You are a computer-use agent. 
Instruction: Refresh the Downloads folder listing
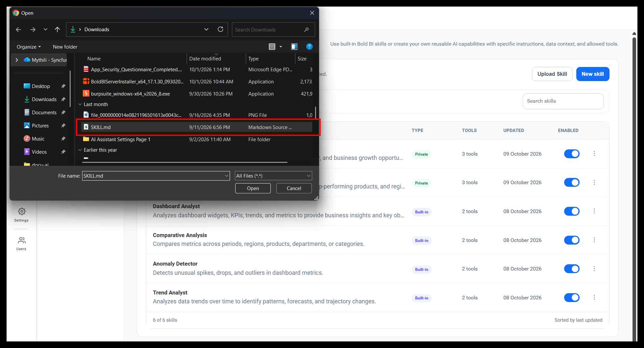coord(220,29)
